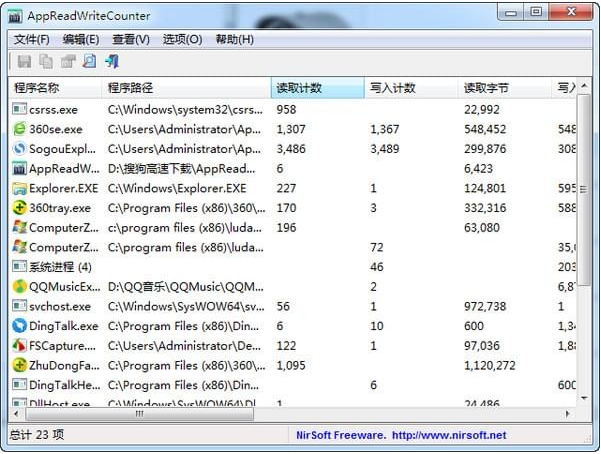The height and width of the screenshot is (454, 601).
Task: Select the 系统进程 (4) icon
Action: pos(19,266)
